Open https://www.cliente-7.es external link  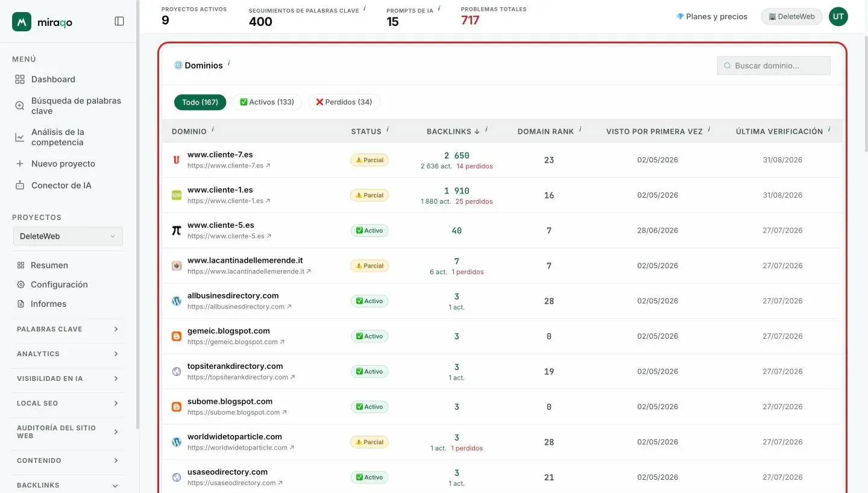pyautogui.click(x=229, y=165)
